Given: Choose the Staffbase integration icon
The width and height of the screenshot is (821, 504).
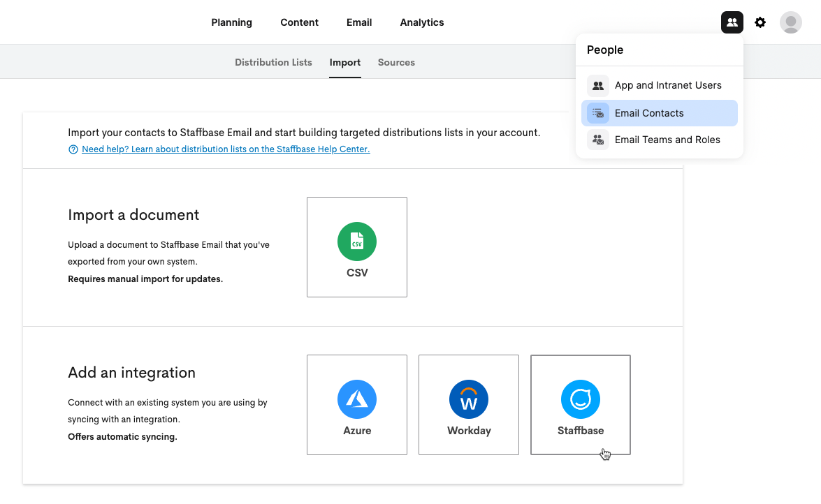Looking at the screenshot, I should (x=581, y=399).
